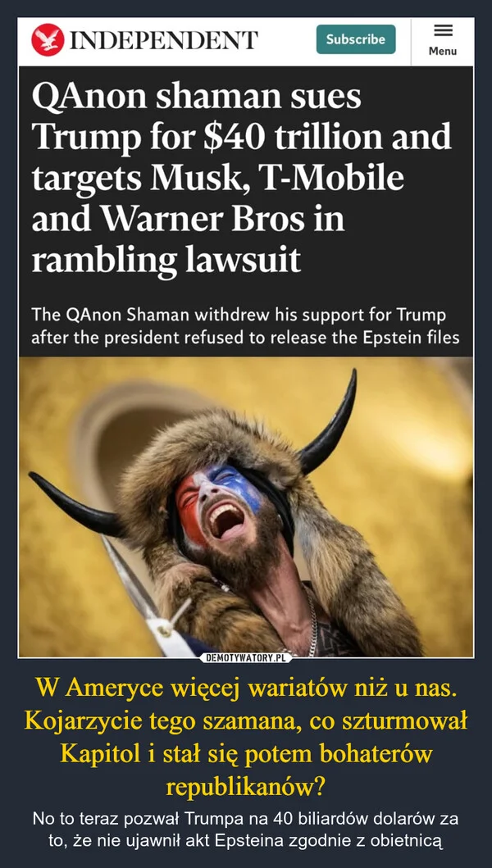Click the subheadline about withdrawn Trump support
The image size is (492, 868).
point(245,326)
